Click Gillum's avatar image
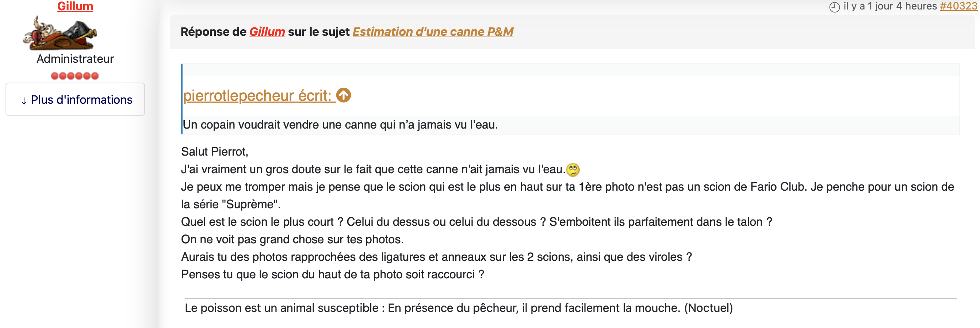The width and height of the screenshot is (980, 328). click(x=60, y=33)
